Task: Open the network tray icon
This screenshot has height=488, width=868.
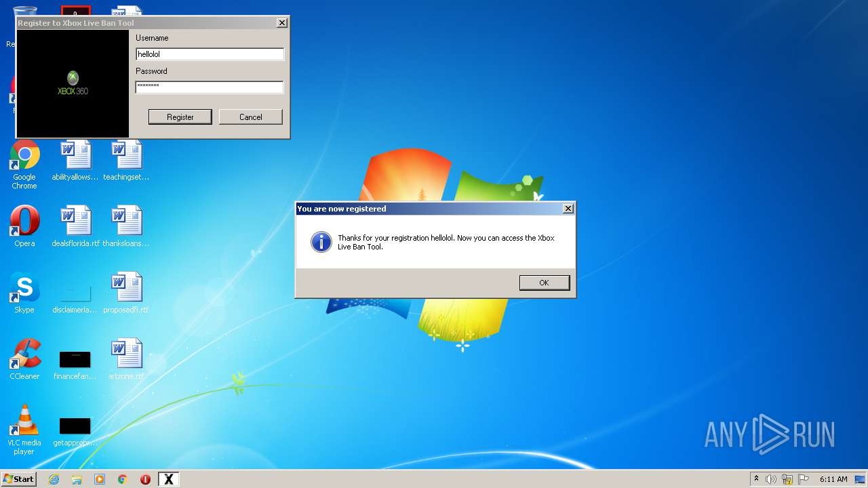Action: click(787, 479)
